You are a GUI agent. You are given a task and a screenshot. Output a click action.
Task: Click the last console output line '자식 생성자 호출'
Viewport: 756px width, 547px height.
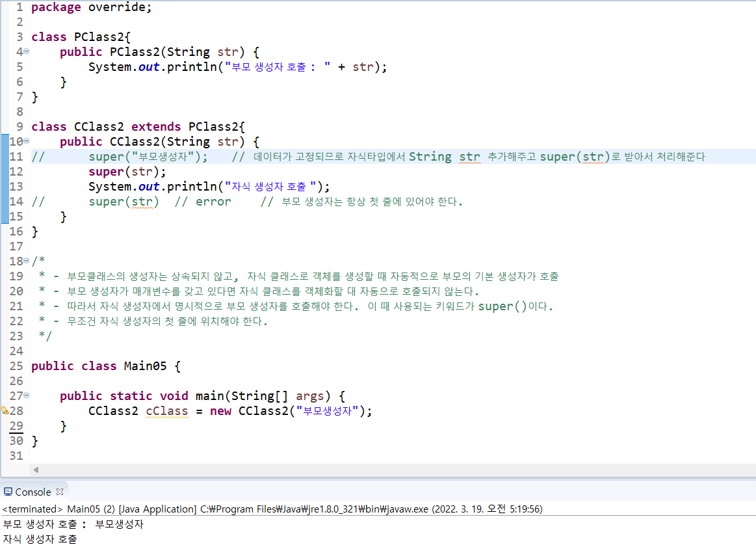(40, 539)
